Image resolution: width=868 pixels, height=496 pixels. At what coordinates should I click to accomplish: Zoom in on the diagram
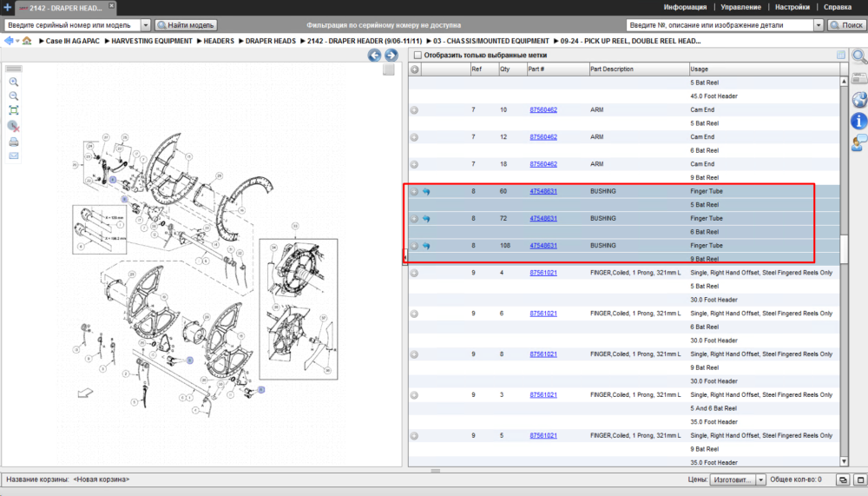(14, 82)
